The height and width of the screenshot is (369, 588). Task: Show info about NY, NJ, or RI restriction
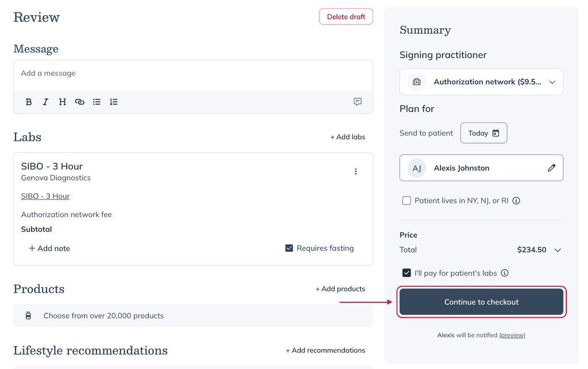pos(516,201)
